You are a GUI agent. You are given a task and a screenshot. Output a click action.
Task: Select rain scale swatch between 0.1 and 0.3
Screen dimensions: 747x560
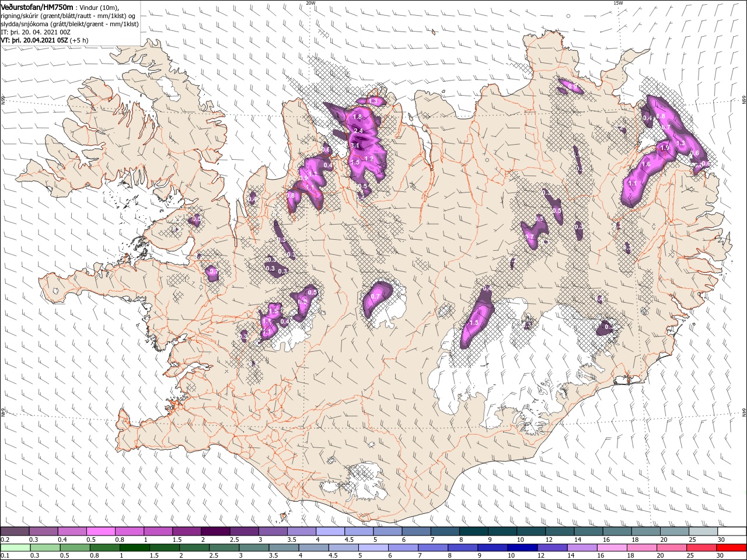pos(15,548)
